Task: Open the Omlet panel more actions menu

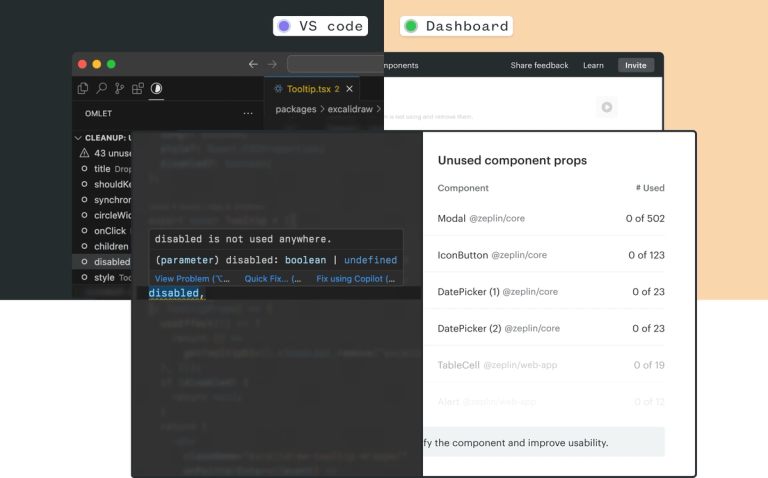Action: click(x=248, y=113)
